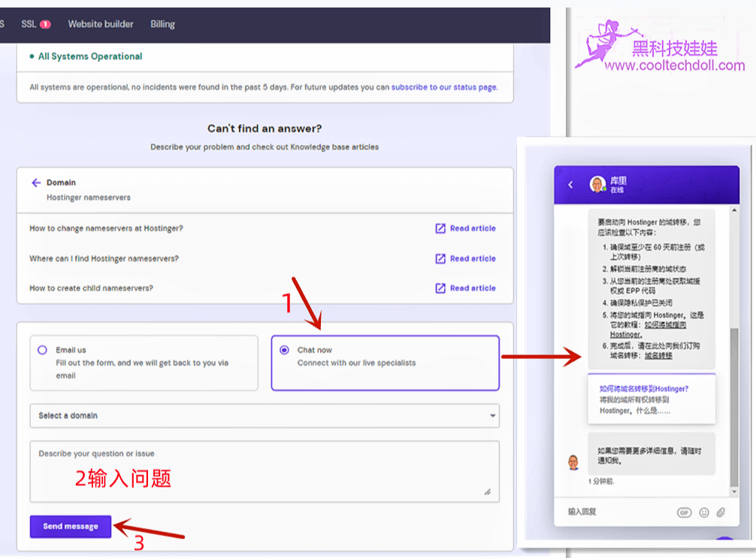This screenshot has width=756, height=558.
Task: Open Read article for changing nameservers
Action: click(x=466, y=228)
